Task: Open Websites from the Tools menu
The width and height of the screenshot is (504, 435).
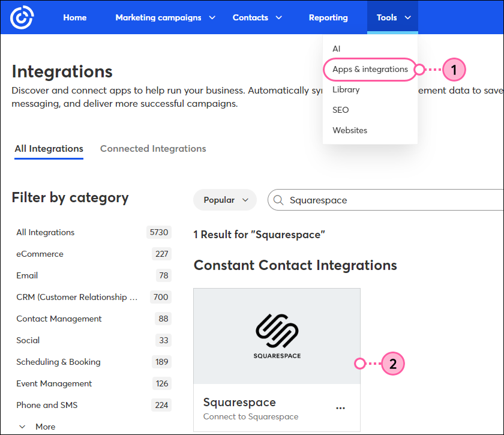Action: 350,130
